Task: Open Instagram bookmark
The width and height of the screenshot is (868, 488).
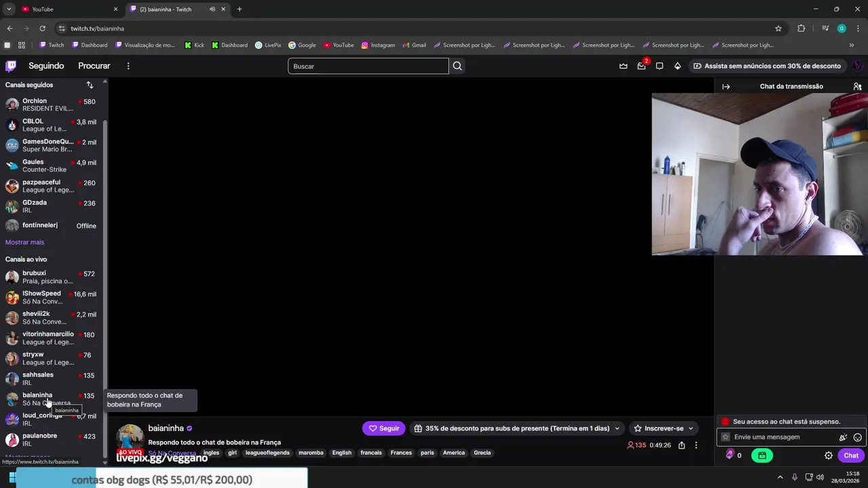Action: [x=378, y=45]
